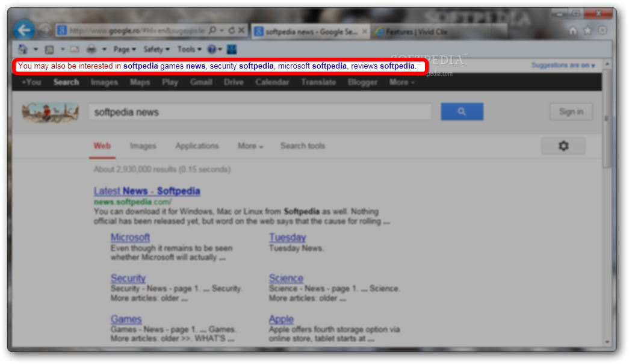
Task: Open the Page menu dropdown
Action: 125,49
